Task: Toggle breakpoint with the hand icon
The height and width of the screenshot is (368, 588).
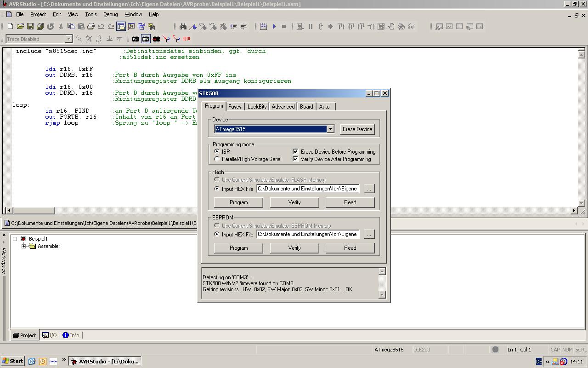Action: pyautogui.click(x=391, y=26)
